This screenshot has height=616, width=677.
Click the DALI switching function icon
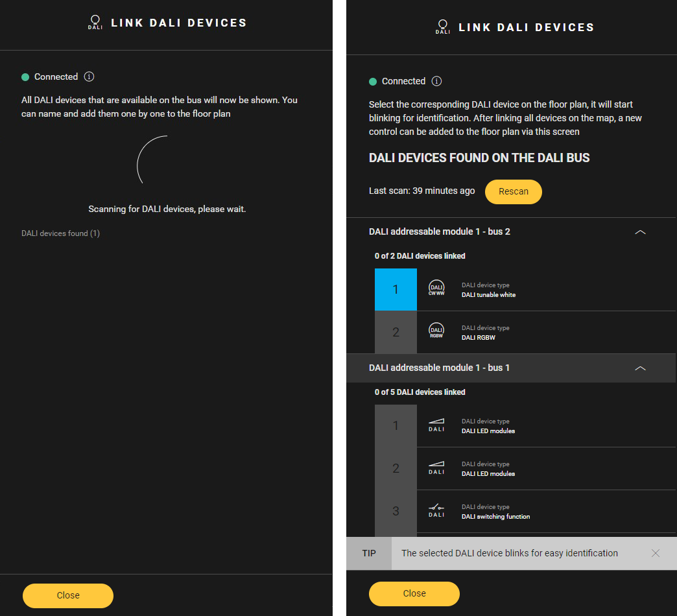click(x=436, y=511)
